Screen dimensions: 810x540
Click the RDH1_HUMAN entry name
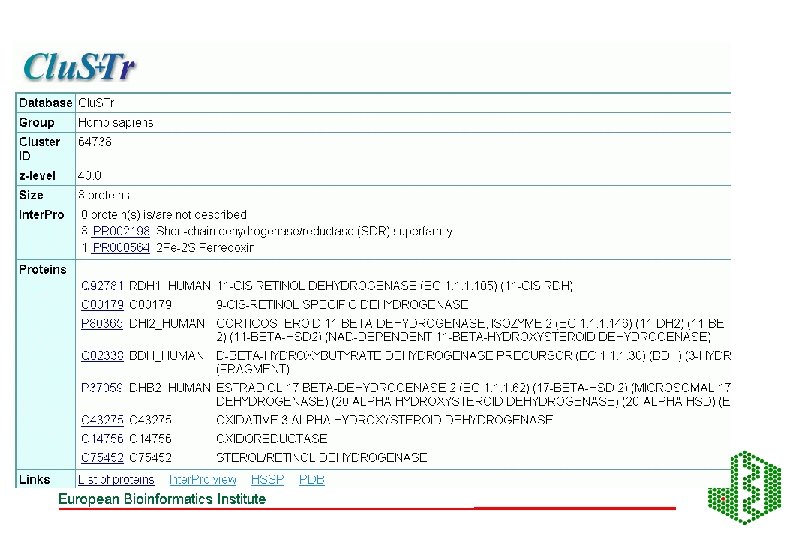(170, 286)
